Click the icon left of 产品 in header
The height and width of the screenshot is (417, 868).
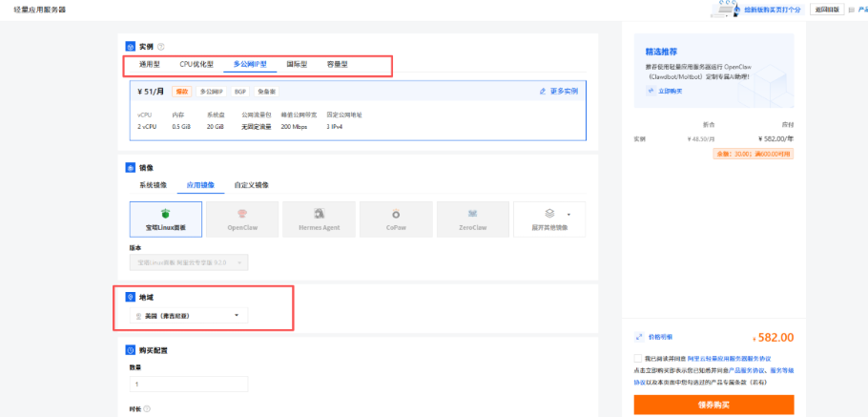click(x=852, y=10)
